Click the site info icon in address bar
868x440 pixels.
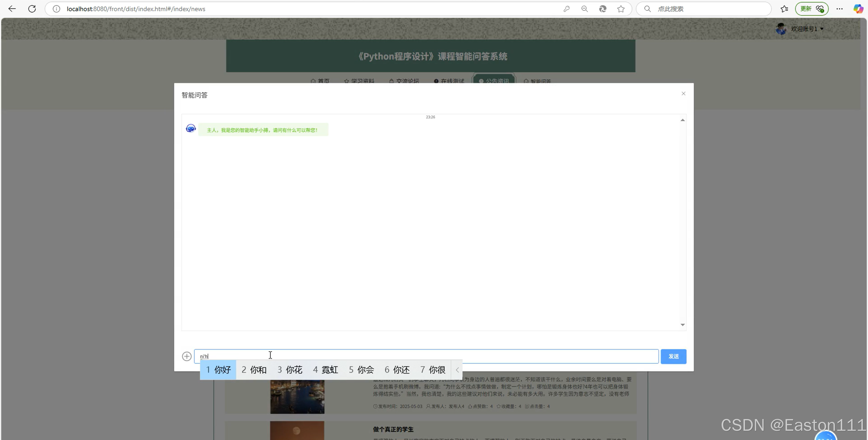click(x=56, y=9)
